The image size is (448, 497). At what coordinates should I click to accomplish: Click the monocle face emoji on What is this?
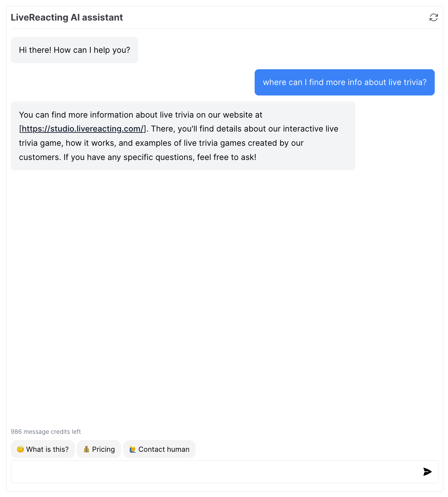pos(21,449)
